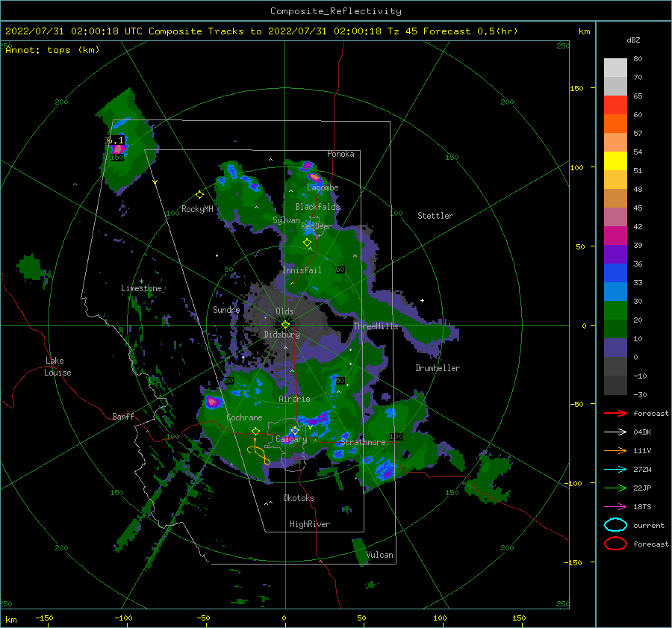The width and height of the screenshot is (672, 628).
Task: Click the red forecast arrow legend icon
Action: click(615, 413)
